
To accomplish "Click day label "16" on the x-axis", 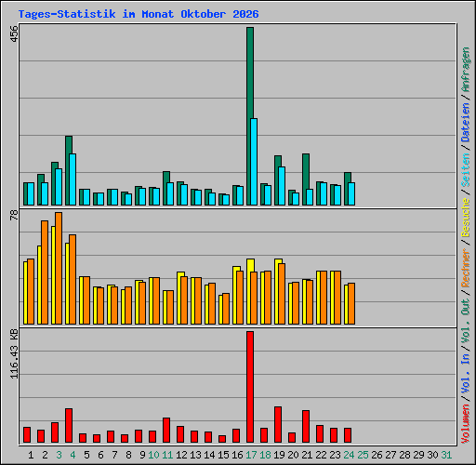I will [x=237, y=455].
